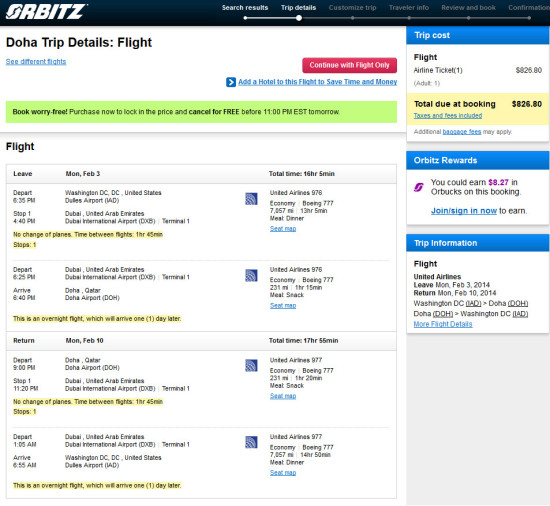Click Join/sign in now link
The height and width of the screenshot is (506, 550).
point(464,211)
